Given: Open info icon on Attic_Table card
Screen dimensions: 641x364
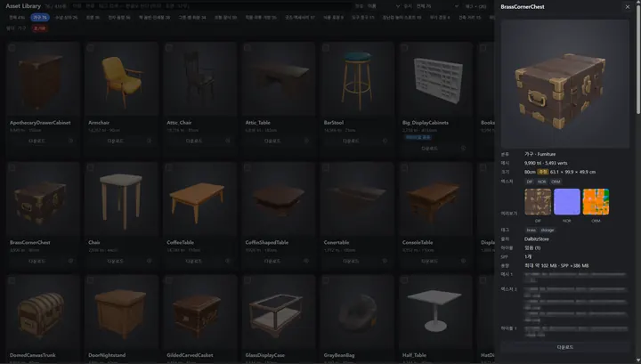Looking at the screenshot, I should pyautogui.click(x=306, y=141).
